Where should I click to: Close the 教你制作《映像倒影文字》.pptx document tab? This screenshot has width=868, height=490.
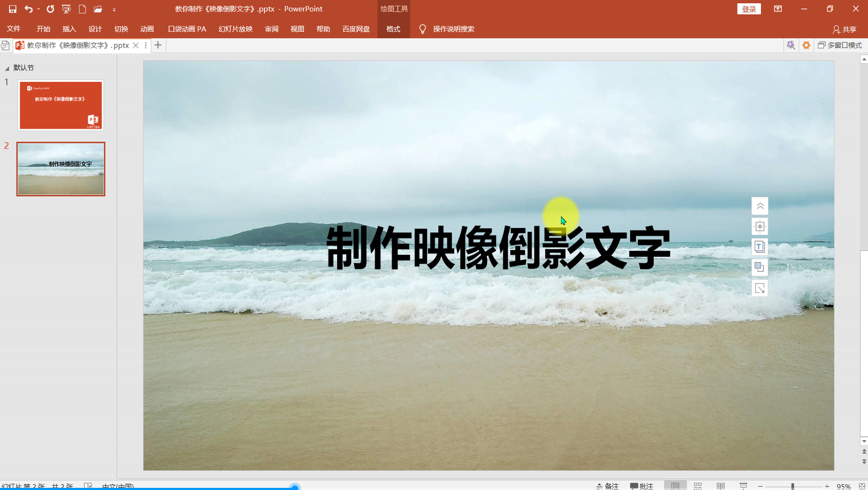click(136, 45)
